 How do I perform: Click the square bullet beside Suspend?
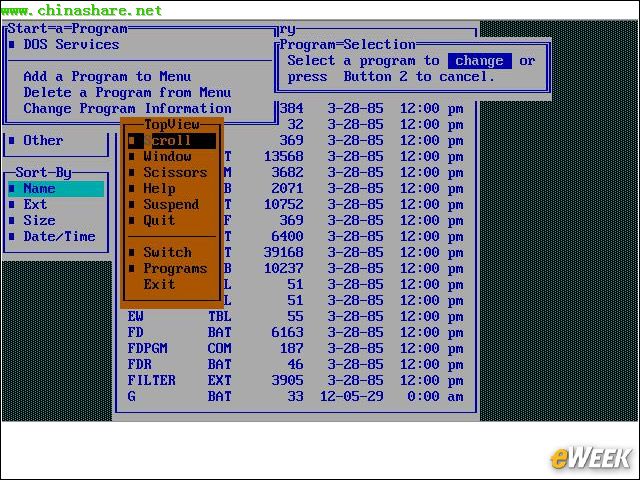tap(132, 204)
